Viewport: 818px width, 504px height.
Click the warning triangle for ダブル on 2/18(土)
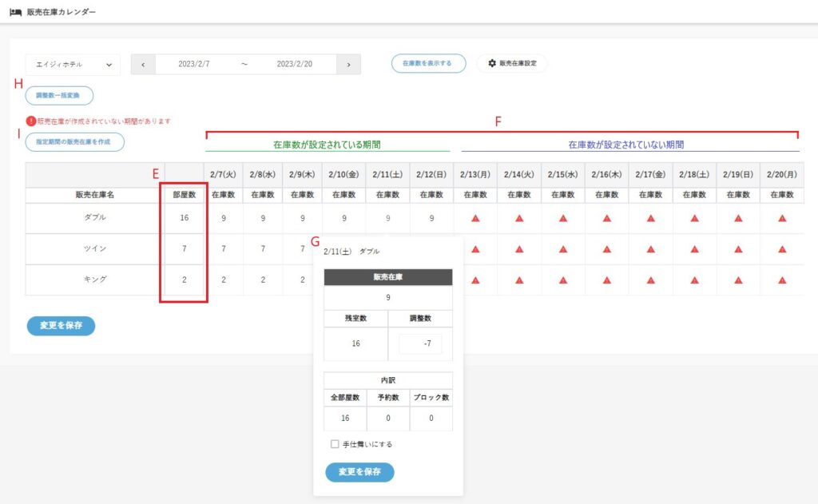[x=693, y=218]
